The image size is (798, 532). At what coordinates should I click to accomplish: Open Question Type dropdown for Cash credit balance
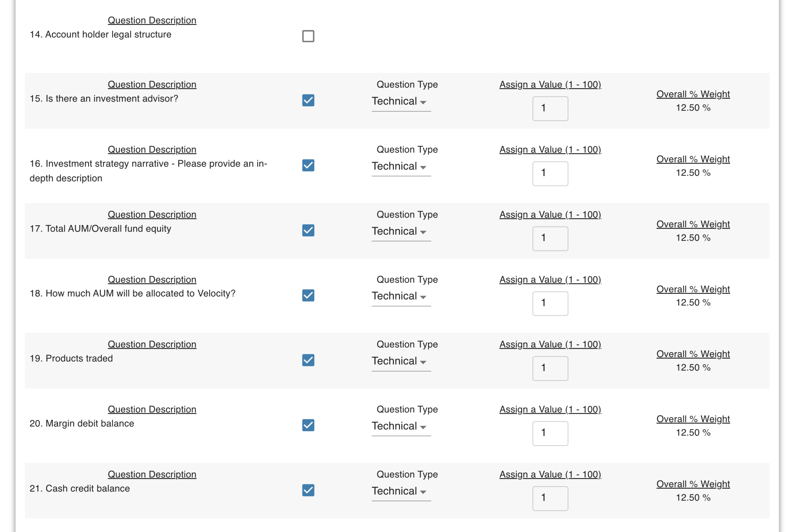point(401,491)
